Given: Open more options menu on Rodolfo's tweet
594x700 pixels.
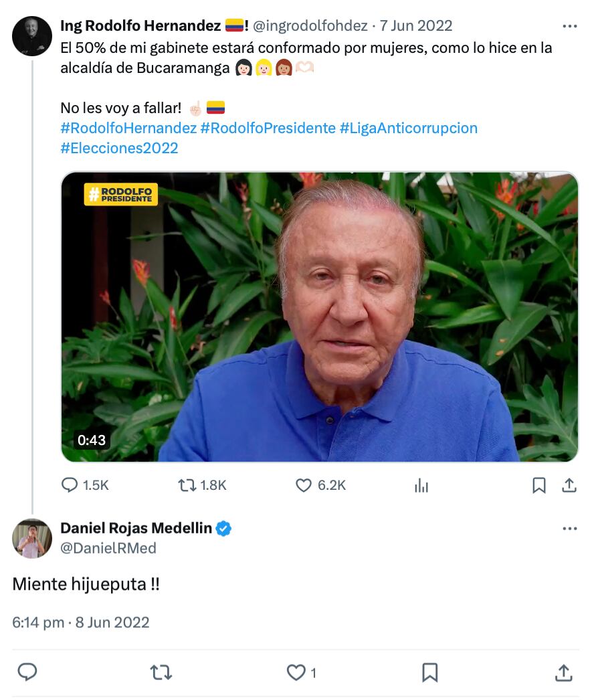Looking at the screenshot, I should [571, 25].
